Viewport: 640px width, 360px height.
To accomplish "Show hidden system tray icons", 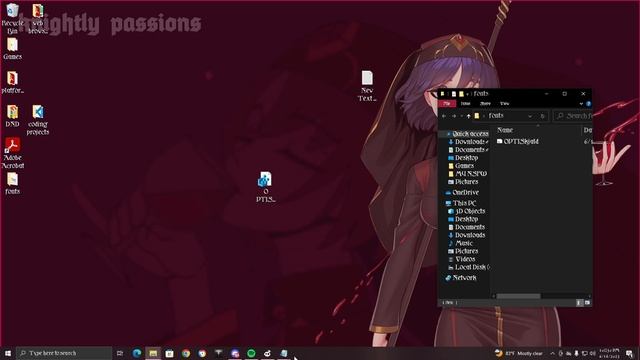I will (x=552, y=353).
